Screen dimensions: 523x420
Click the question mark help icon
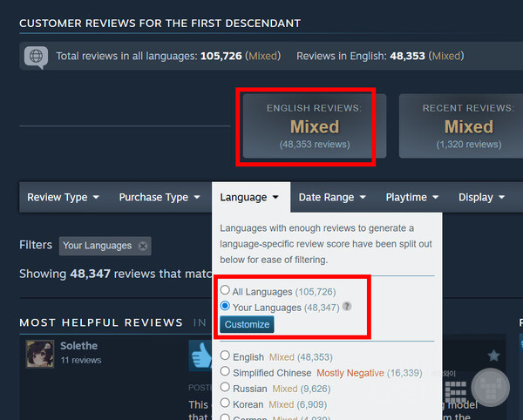pos(347,307)
